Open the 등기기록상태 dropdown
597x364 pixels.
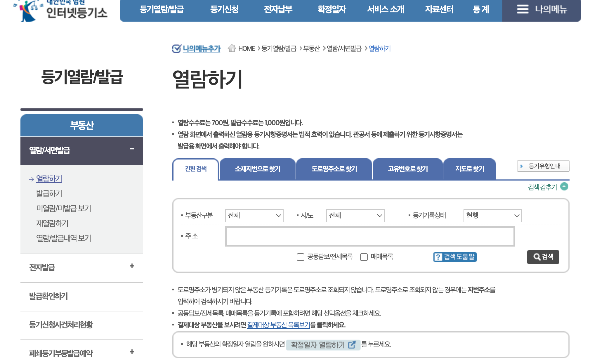492,216
